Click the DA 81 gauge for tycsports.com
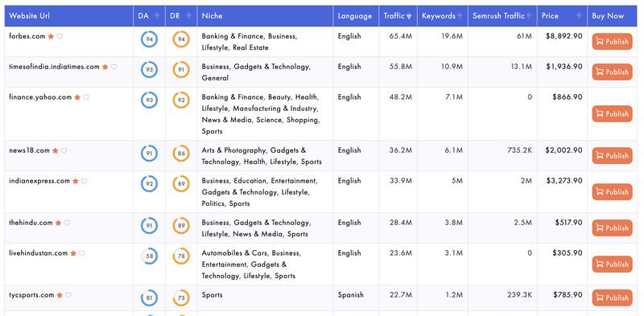Viewport: 644px width, 316px height. [149, 298]
